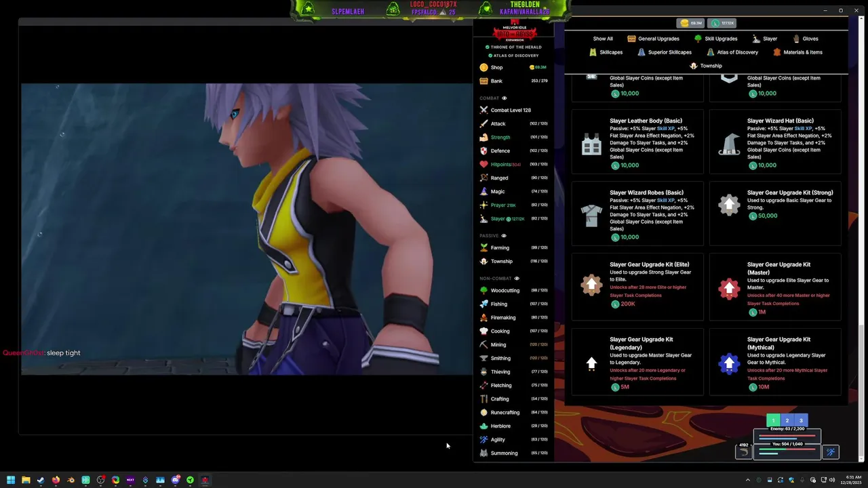This screenshot has width=868, height=488.
Task: Open the General Upgrades shop tab
Action: 654,39
